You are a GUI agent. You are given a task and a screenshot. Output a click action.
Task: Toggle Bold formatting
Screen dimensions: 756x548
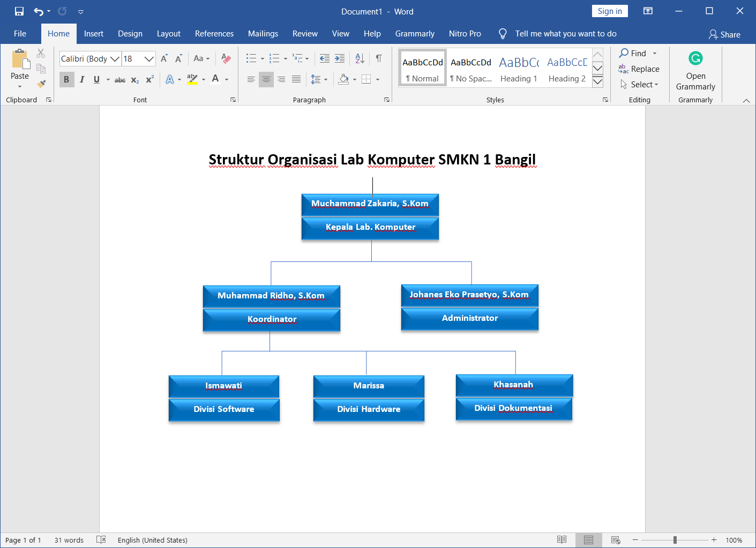coord(66,79)
